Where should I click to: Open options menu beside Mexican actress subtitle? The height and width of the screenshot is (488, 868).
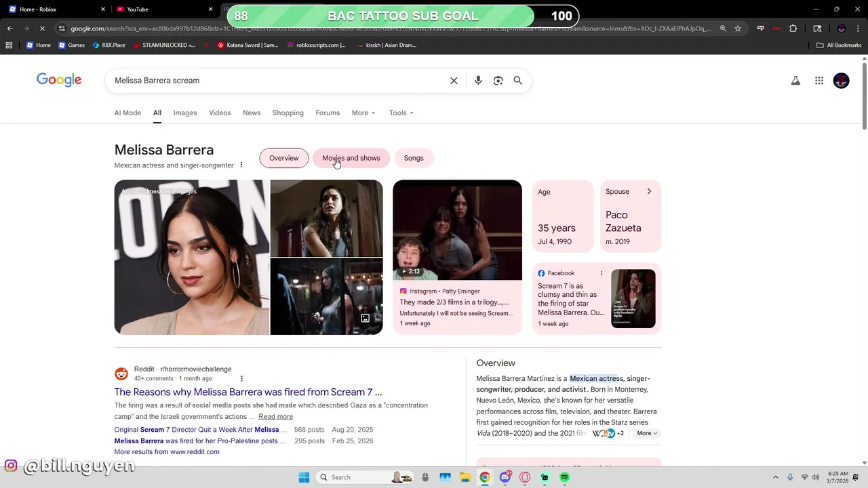pyautogui.click(x=241, y=165)
